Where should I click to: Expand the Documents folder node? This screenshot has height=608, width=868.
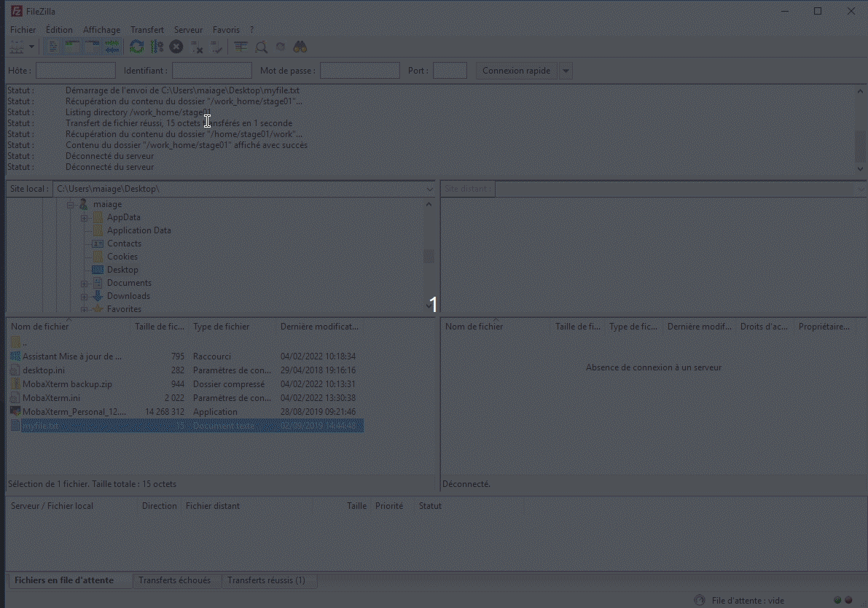tap(84, 284)
